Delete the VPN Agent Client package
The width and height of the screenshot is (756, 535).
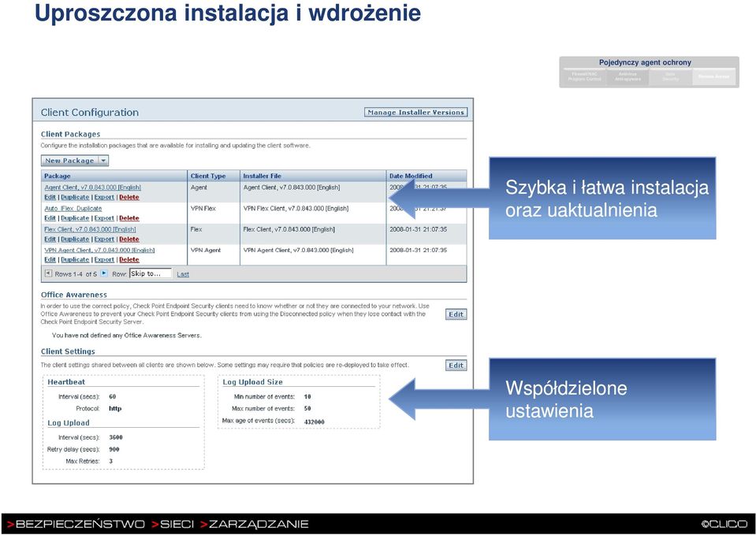pos(129,259)
